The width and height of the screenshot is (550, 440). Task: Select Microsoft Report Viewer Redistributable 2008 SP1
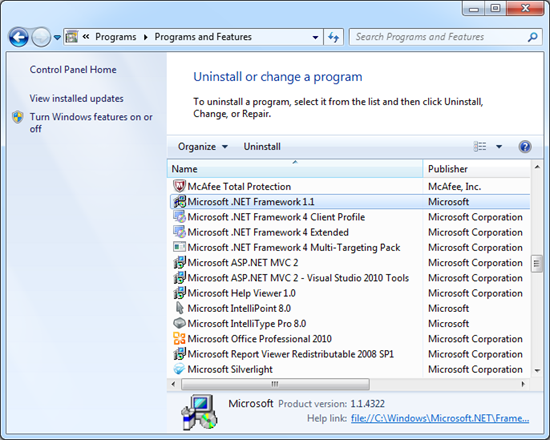(290, 354)
